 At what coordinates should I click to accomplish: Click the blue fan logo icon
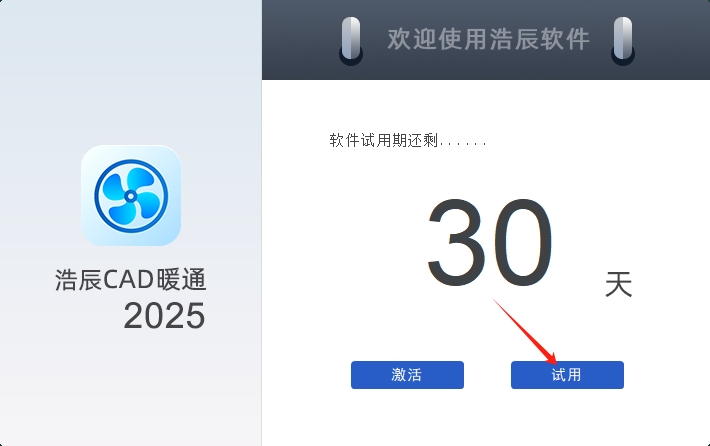click(x=131, y=196)
